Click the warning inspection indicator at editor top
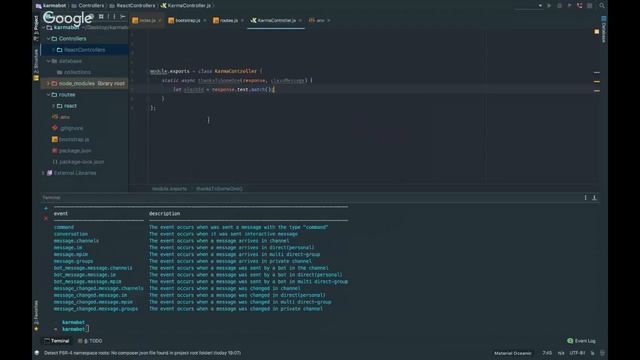This screenshot has width=640, height=360. coord(597,31)
